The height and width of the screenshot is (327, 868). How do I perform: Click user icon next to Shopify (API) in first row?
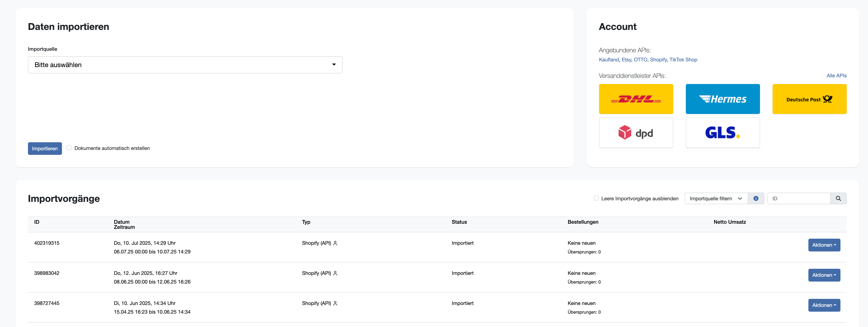point(335,243)
